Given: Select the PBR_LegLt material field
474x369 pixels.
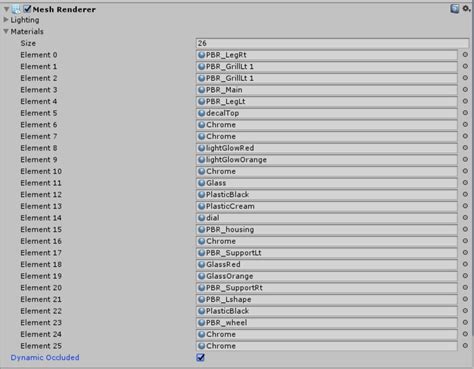Looking at the screenshot, I should pos(327,102).
